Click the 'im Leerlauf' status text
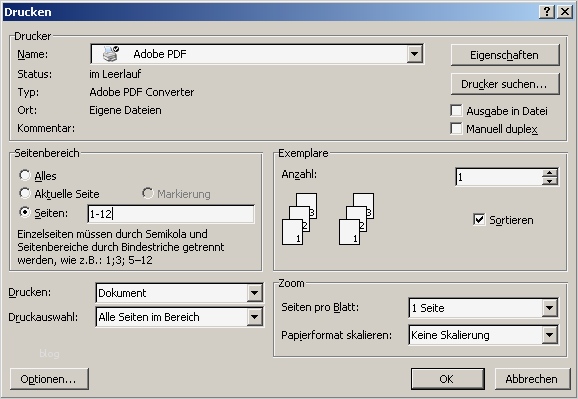 pos(115,74)
